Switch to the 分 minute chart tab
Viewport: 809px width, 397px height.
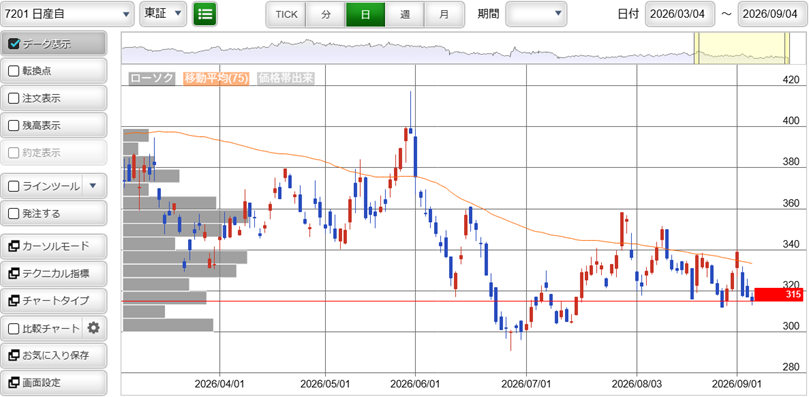(326, 14)
